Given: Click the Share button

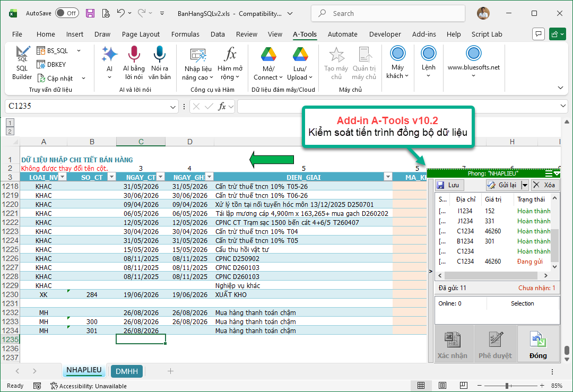Looking at the screenshot, I should [558, 34].
